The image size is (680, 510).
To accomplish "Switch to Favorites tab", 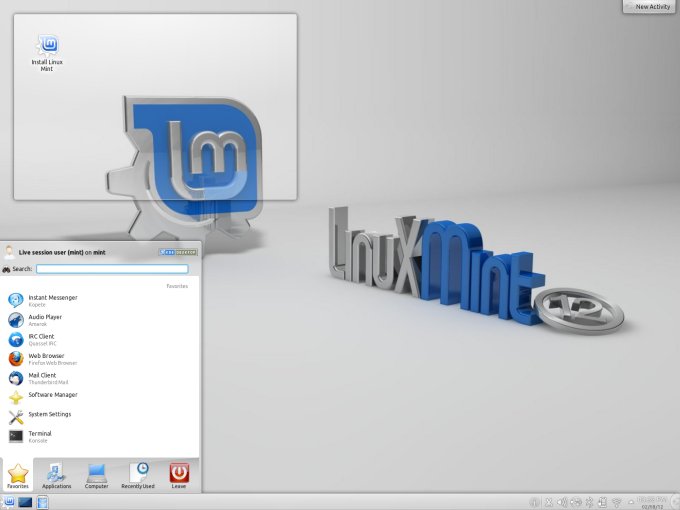I will (x=18, y=476).
